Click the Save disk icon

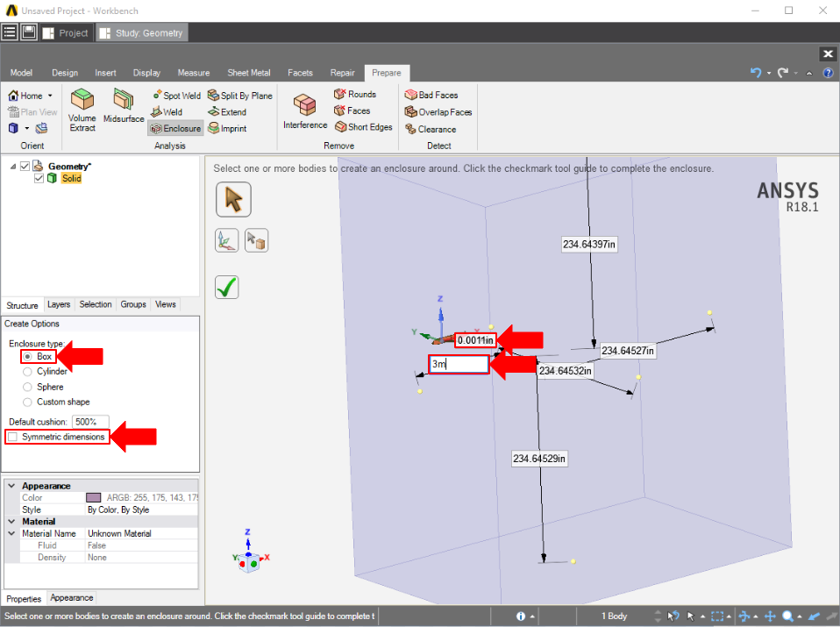point(28,32)
